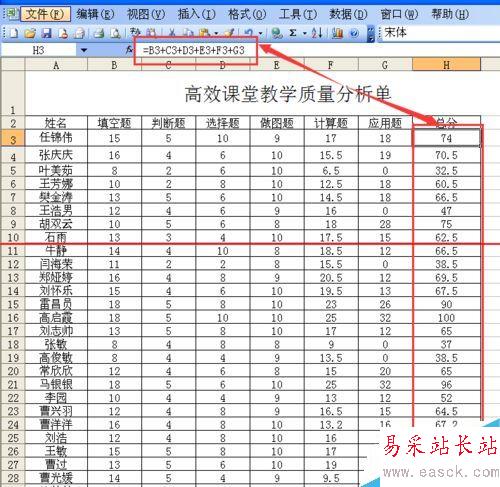This screenshot has width=500, height=487.
Task: Click the Undo arrow icon
Action: click(249, 33)
